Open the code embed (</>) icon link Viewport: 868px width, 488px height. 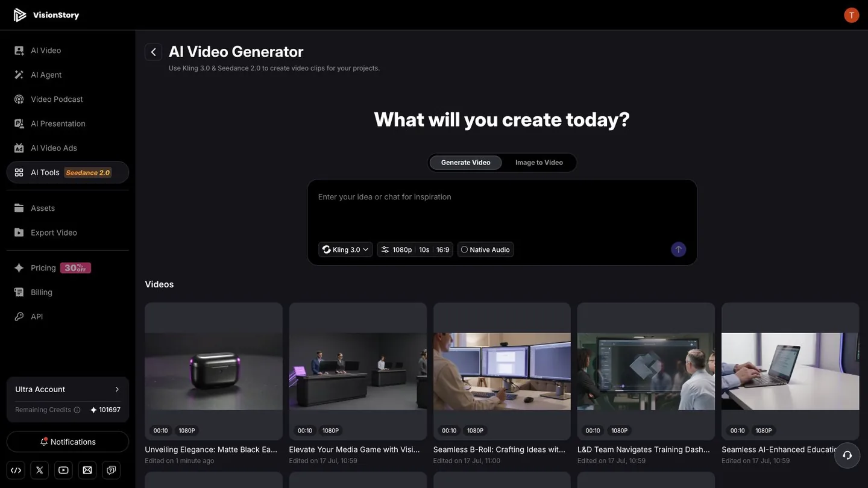click(16, 470)
